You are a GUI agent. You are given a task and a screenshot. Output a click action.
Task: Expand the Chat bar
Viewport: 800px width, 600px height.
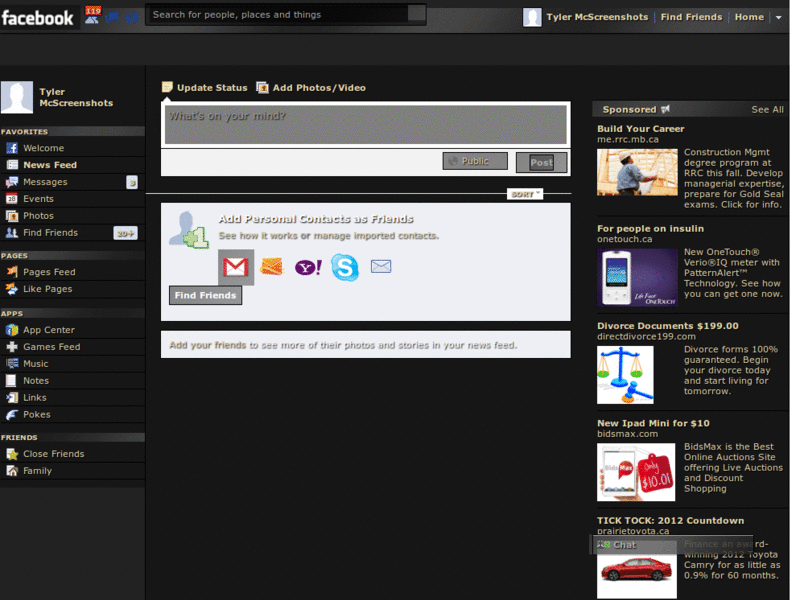(x=671, y=545)
